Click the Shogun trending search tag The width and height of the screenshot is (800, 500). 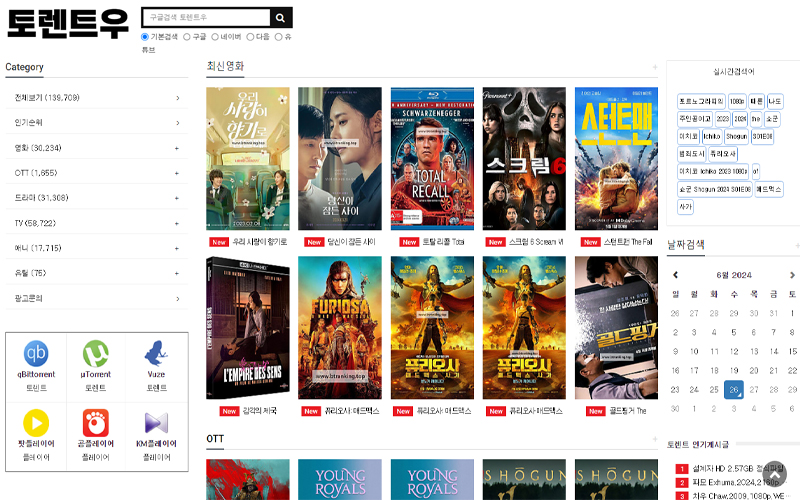(737, 136)
